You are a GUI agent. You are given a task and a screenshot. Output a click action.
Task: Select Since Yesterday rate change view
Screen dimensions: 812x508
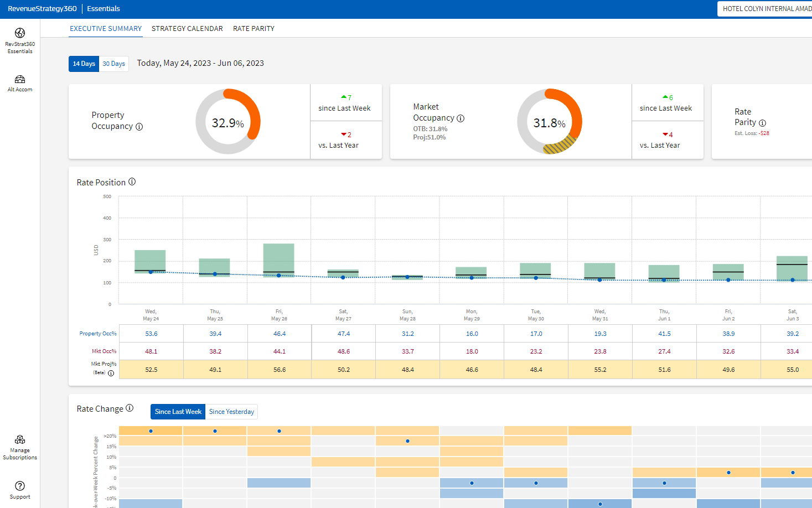231,412
